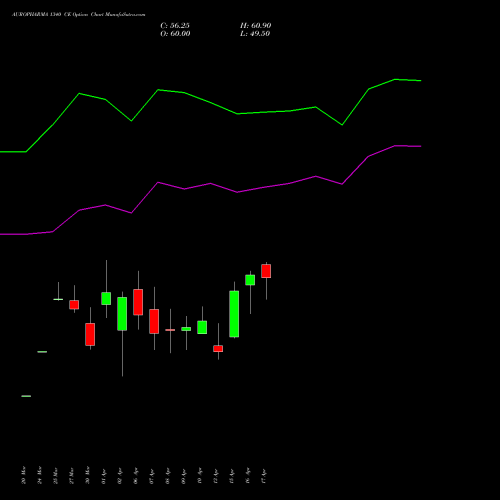Click the 27 Mar date label

[x=71, y=475]
